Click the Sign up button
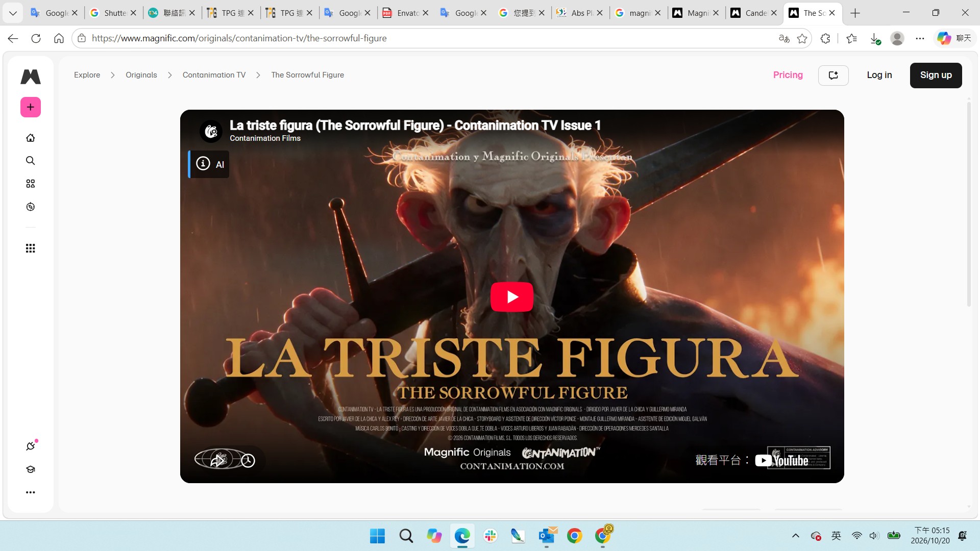 [936, 75]
